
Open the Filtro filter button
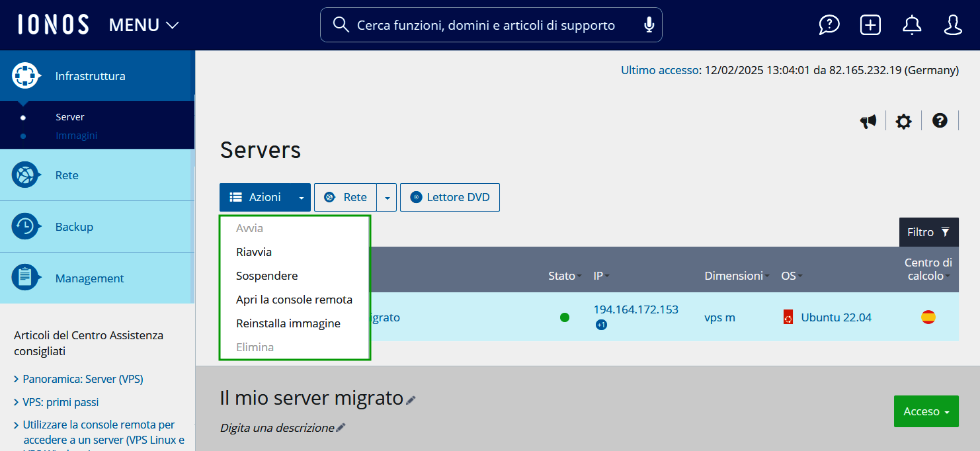pos(928,232)
